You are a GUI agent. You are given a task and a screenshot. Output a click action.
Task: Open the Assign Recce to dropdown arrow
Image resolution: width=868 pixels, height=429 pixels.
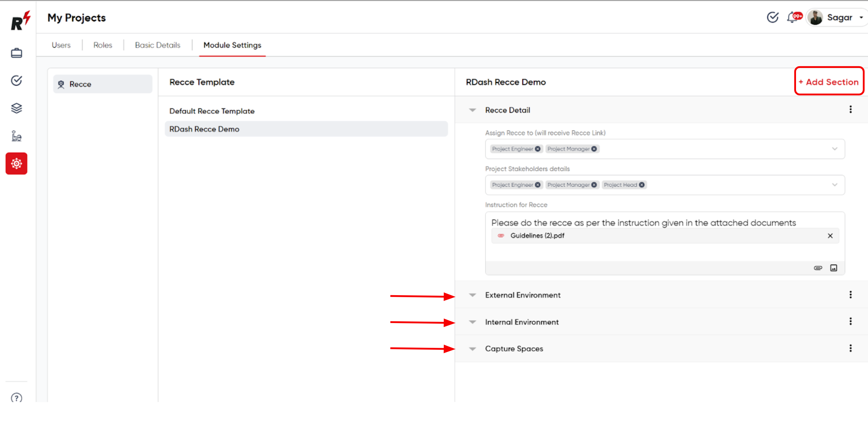[834, 149]
